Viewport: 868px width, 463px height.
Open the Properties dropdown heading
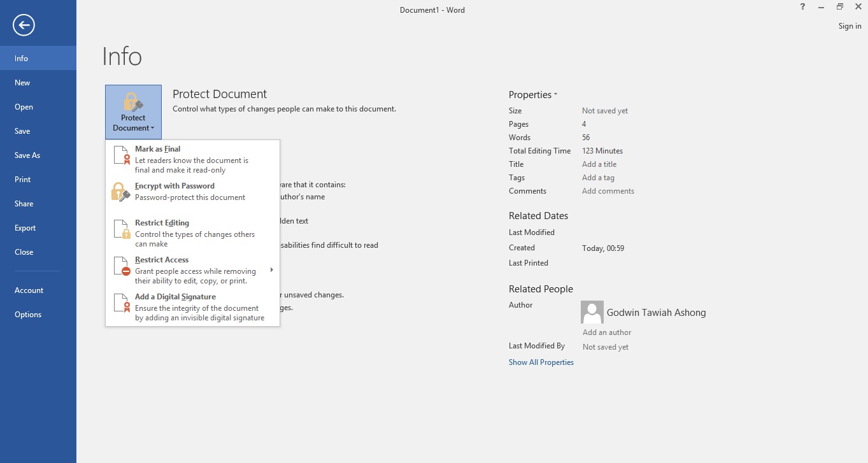coord(533,94)
